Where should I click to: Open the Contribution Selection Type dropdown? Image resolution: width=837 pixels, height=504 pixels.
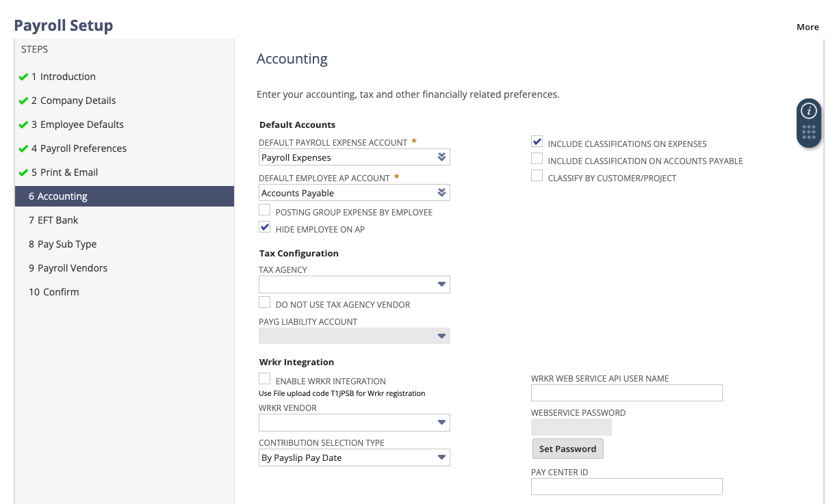441,457
